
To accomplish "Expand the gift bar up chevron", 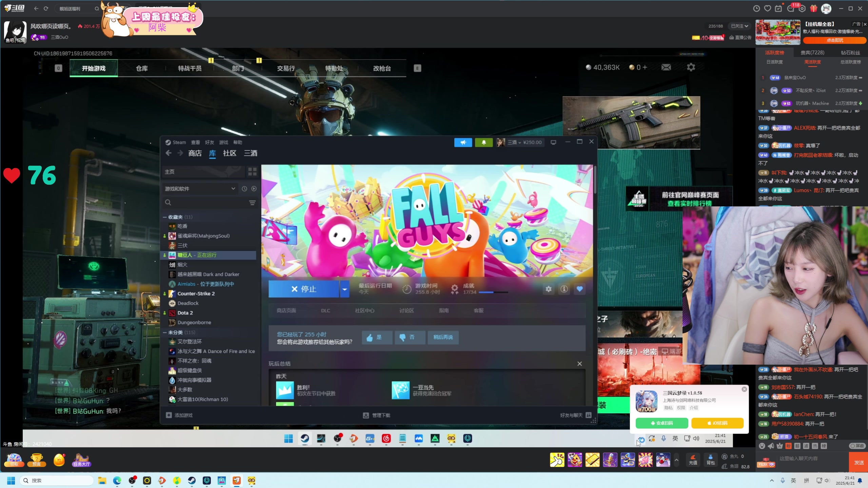I will point(676,460).
